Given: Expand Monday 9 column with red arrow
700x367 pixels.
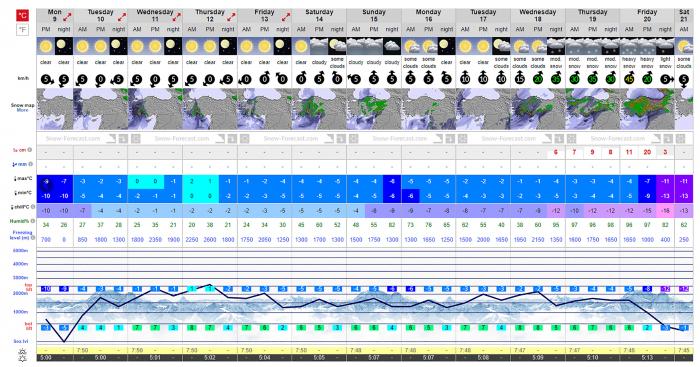Looking at the screenshot, I should [x=67, y=17].
